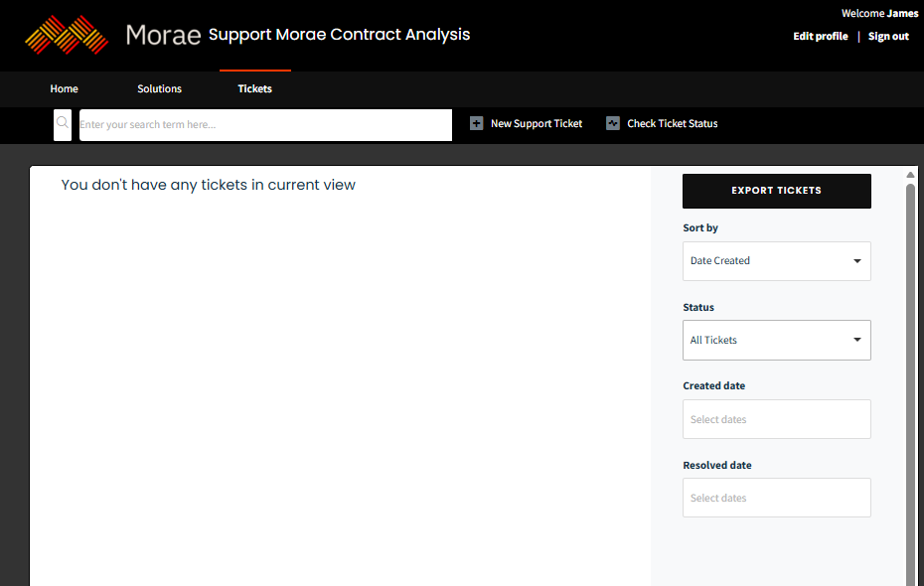Open the Solutions tab

point(159,88)
